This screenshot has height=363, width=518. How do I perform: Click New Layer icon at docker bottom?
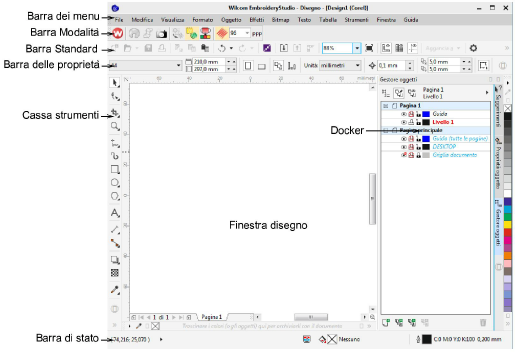click(386, 323)
